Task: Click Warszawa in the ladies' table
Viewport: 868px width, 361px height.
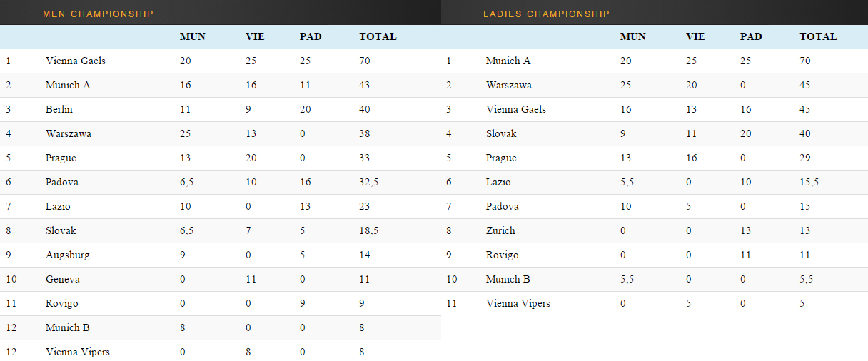Action: click(508, 85)
